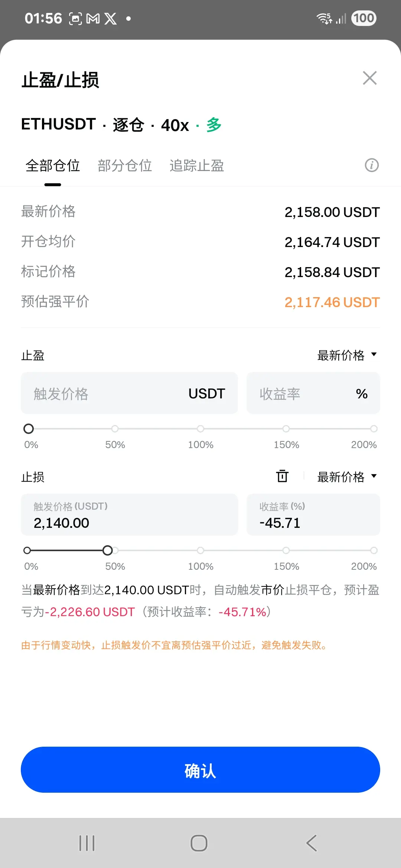401x868 pixels.
Task: Edit the 止损 trigger price 2,140.00 field
Action: pyautogui.click(x=129, y=515)
